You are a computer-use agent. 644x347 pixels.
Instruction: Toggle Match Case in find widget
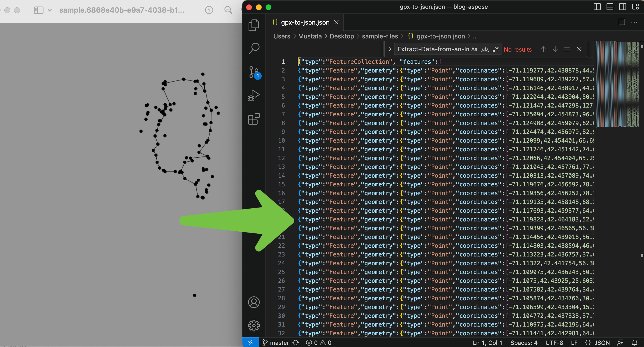point(474,49)
